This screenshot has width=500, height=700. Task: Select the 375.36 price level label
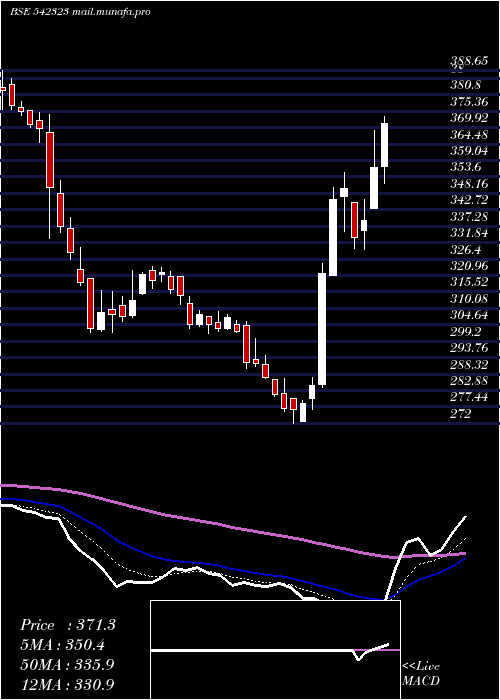pos(469,102)
